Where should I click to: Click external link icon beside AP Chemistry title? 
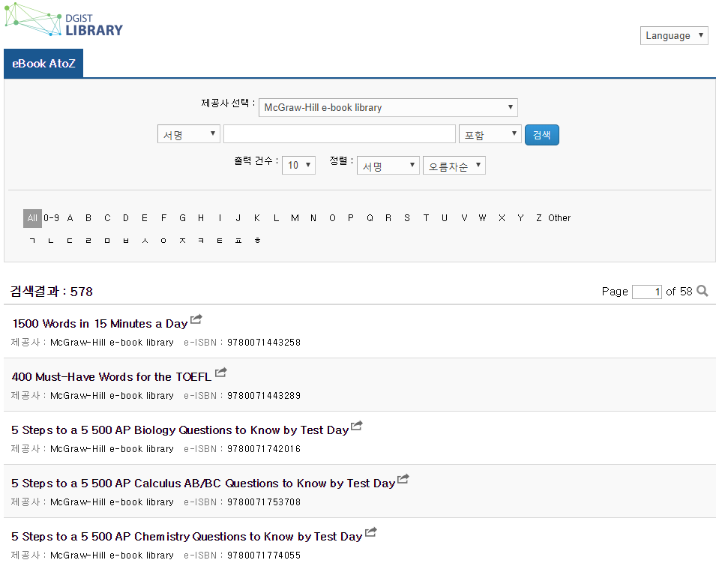(371, 532)
